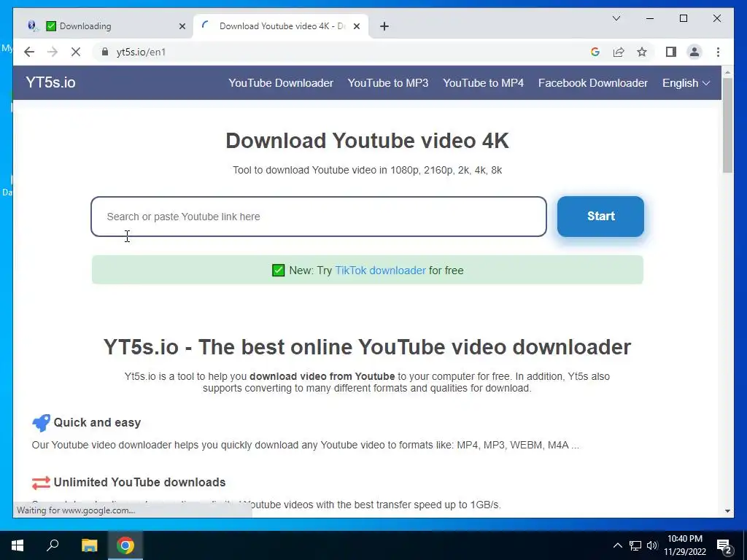Image resolution: width=747 pixels, height=560 pixels.
Task: Click the blue Start button
Action: click(x=600, y=216)
